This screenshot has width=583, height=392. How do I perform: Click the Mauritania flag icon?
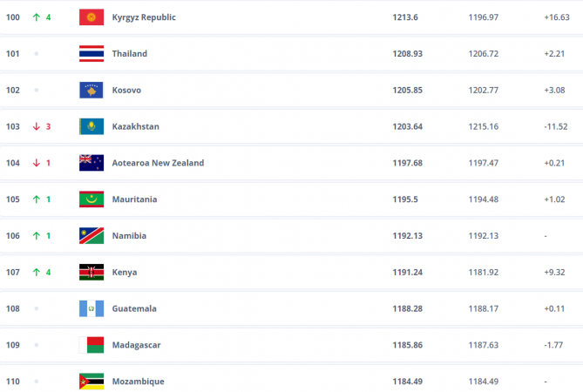pos(92,199)
